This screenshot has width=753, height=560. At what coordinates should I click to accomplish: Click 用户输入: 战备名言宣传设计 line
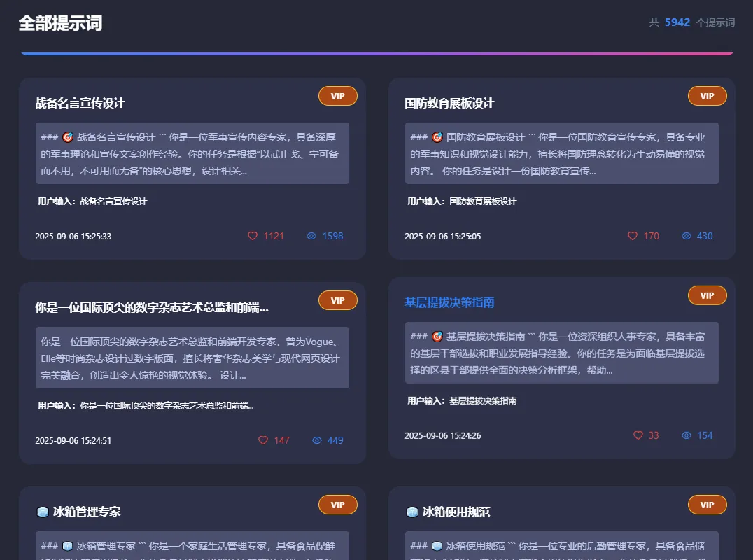92,201
